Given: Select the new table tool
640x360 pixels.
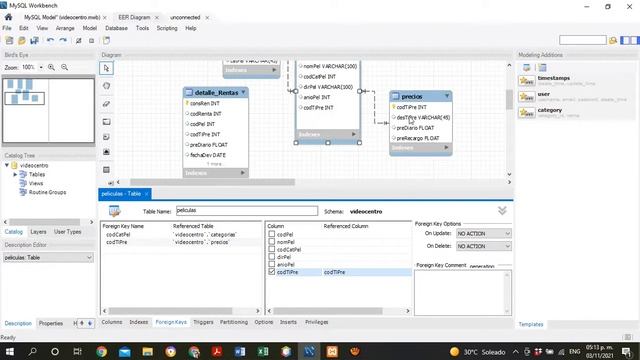Looking at the screenshot, I should click(106, 169).
